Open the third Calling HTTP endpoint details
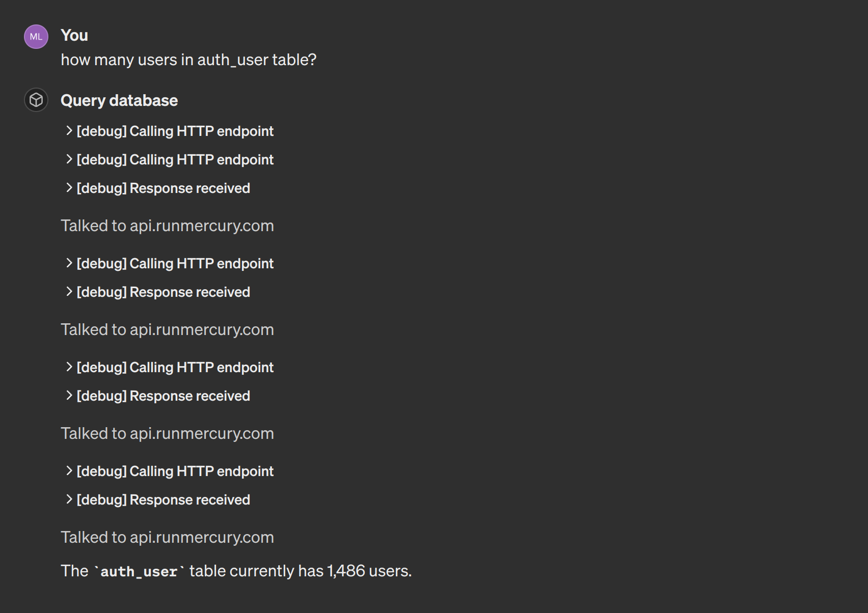Image resolution: width=868 pixels, height=613 pixels. click(x=174, y=264)
